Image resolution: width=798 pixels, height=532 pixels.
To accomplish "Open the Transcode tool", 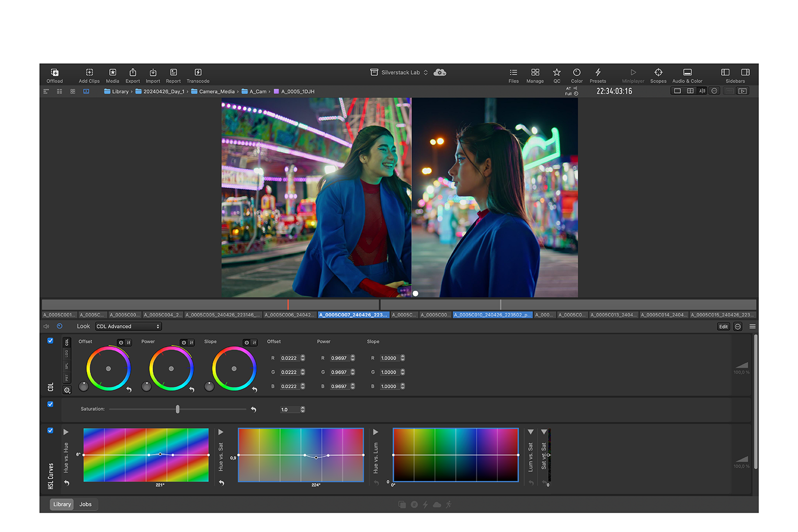I will pyautogui.click(x=198, y=73).
